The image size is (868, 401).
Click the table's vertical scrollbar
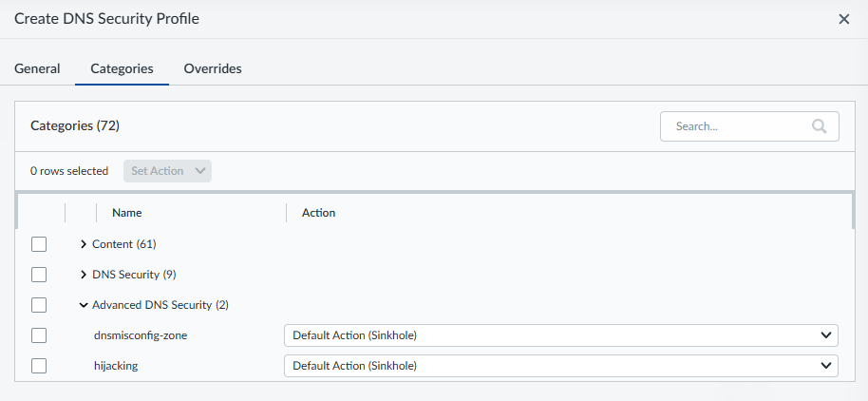[x=853, y=211]
